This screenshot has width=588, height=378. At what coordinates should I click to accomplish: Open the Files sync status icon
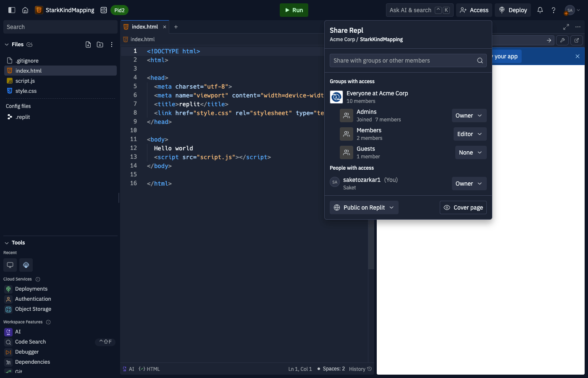click(29, 45)
